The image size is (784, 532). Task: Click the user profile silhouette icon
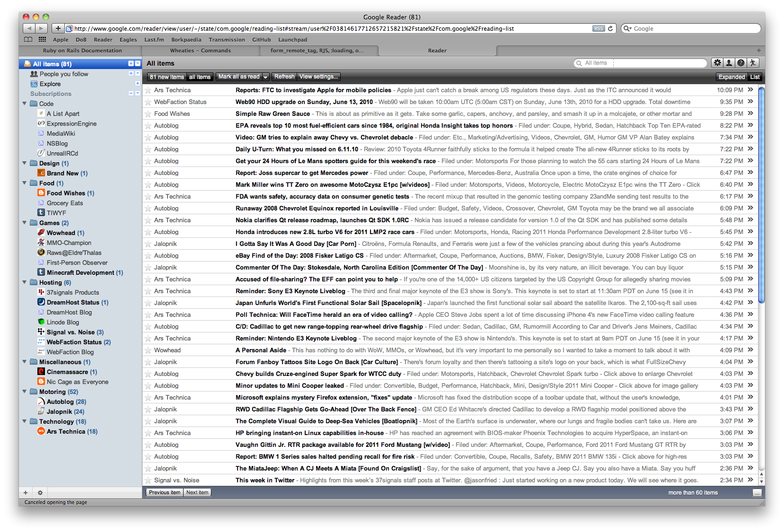[729, 63]
